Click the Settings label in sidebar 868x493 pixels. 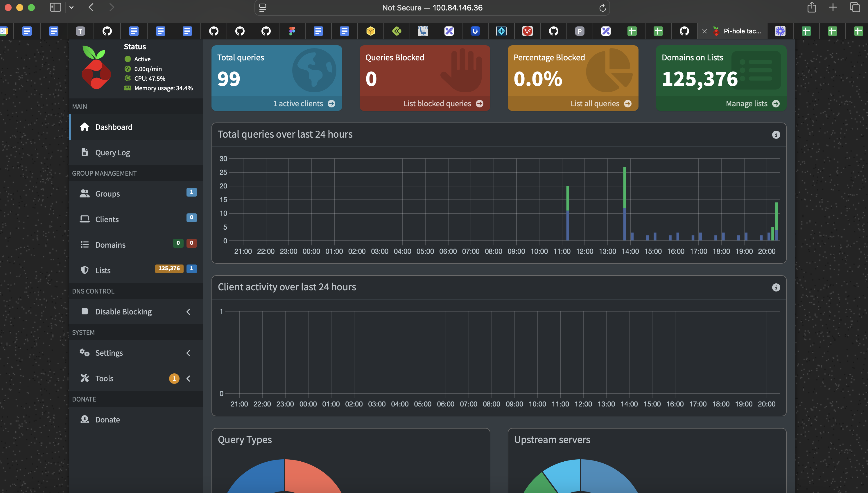[x=109, y=353]
